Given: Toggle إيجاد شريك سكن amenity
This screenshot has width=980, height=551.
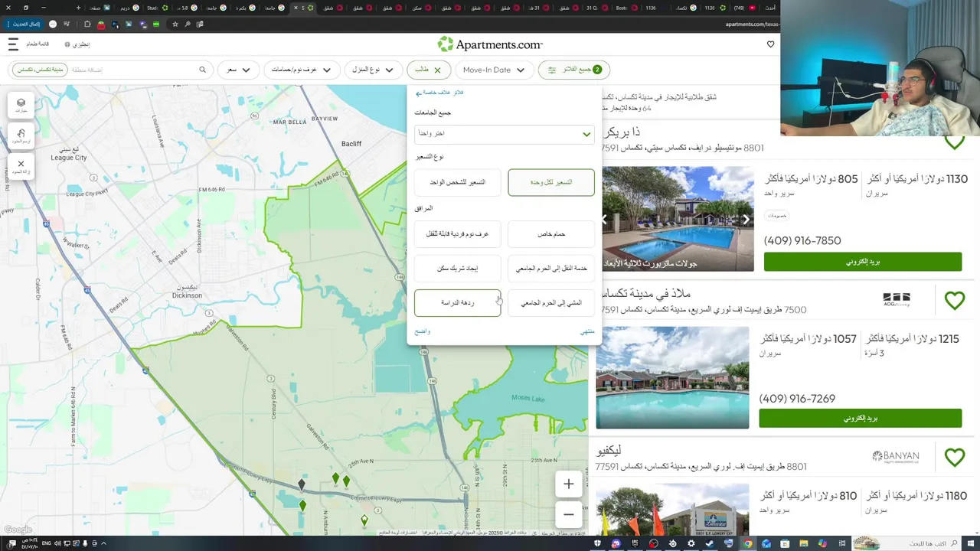Looking at the screenshot, I should pyautogui.click(x=457, y=269).
